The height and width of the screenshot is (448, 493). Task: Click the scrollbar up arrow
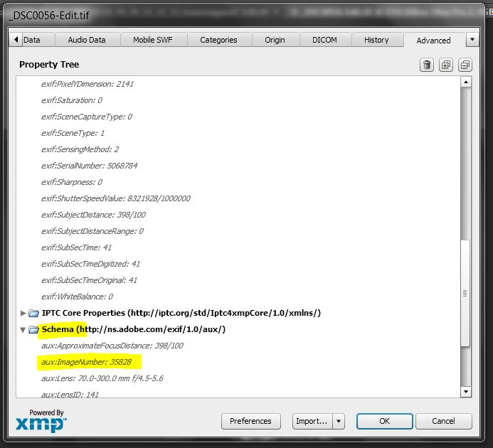(466, 82)
